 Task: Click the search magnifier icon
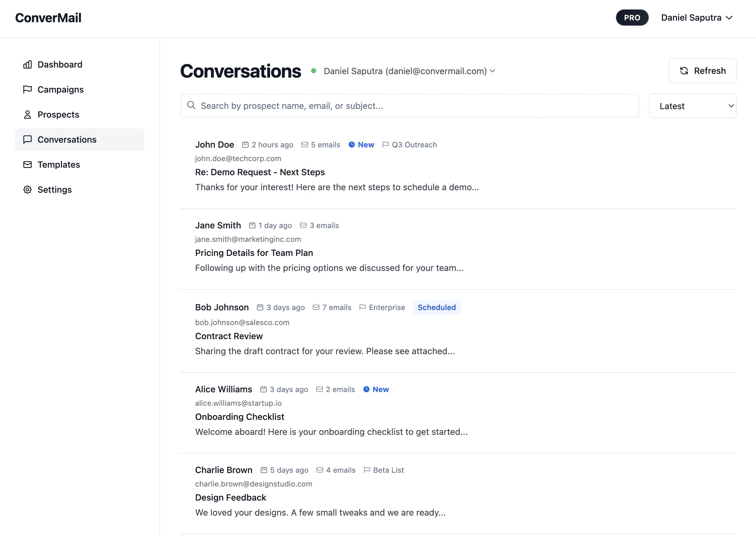(x=191, y=105)
